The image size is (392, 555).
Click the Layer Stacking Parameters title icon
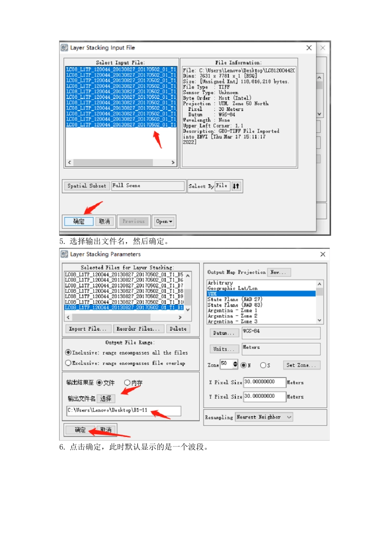64,254
